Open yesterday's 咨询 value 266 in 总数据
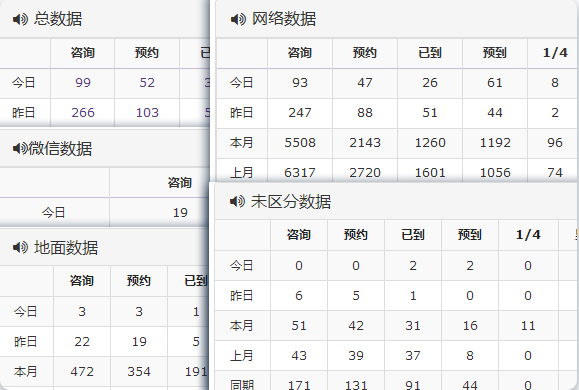The height and width of the screenshot is (390, 579). [83, 113]
